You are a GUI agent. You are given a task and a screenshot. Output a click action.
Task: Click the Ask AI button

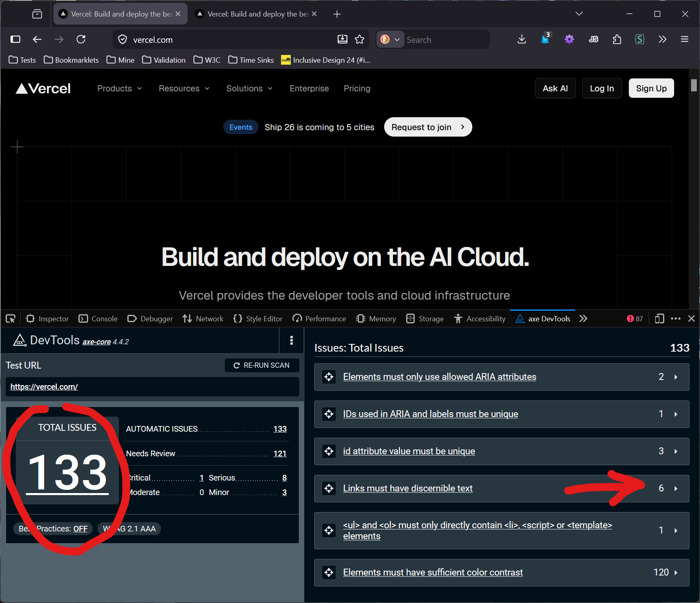pos(555,88)
